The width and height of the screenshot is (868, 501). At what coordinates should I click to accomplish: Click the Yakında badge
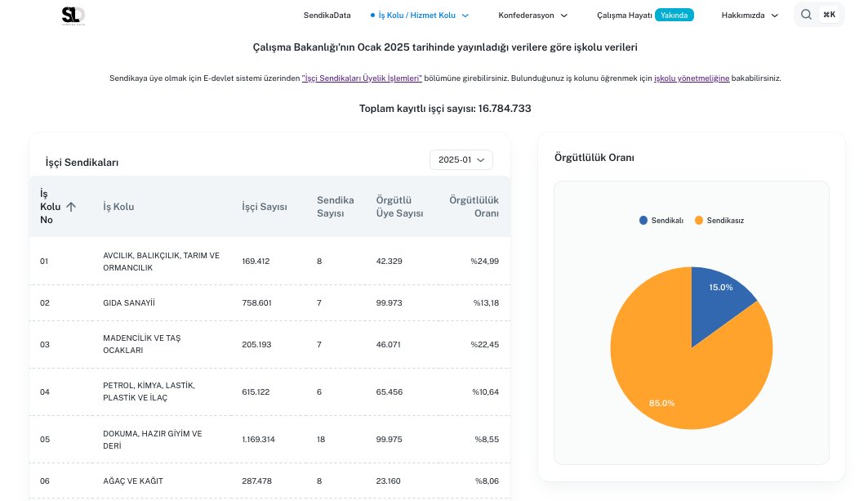[x=674, y=15]
